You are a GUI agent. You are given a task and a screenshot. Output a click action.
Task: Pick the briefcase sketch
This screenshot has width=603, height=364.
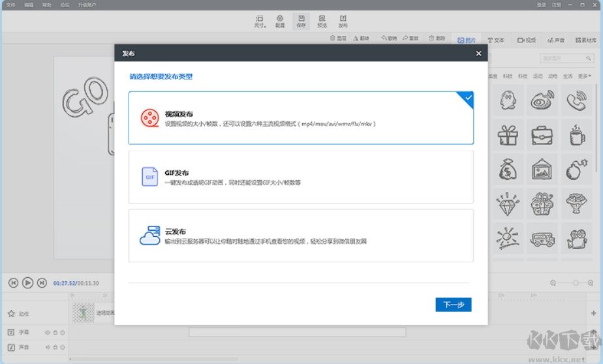click(x=542, y=135)
